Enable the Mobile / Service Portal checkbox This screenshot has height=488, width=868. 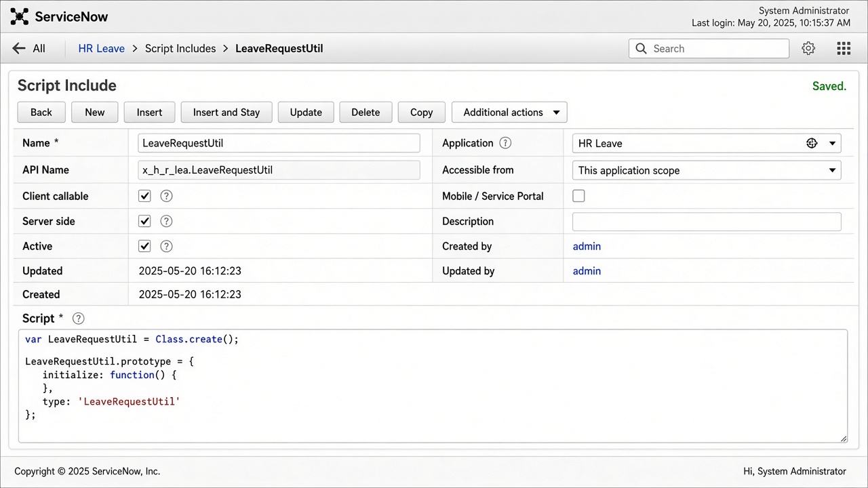click(x=578, y=196)
